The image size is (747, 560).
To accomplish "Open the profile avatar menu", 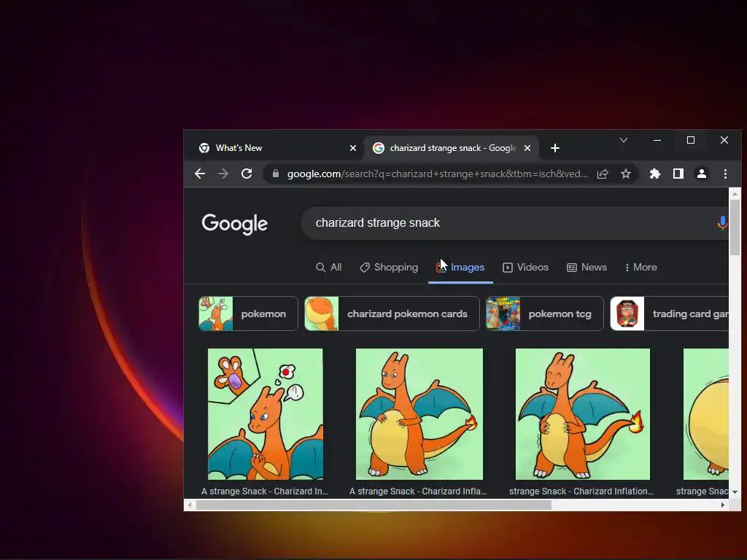I will tap(702, 174).
